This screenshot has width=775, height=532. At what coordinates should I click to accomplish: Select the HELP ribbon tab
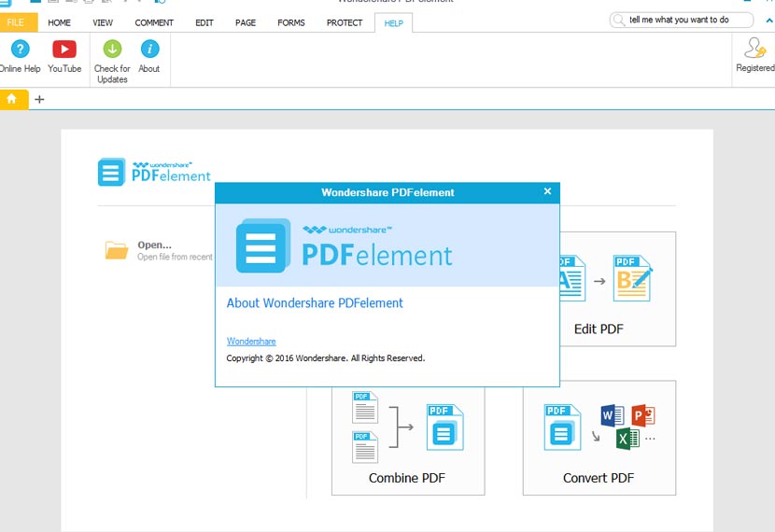[394, 23]
